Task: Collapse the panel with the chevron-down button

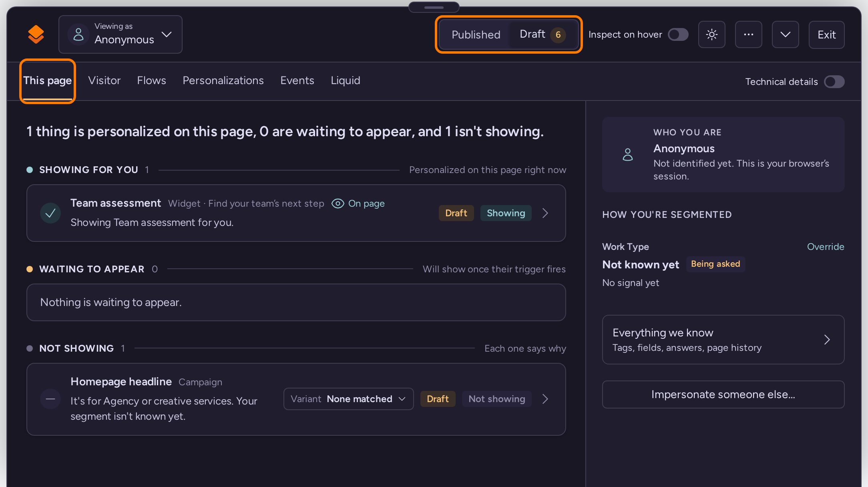Action: tap(785, 35)
